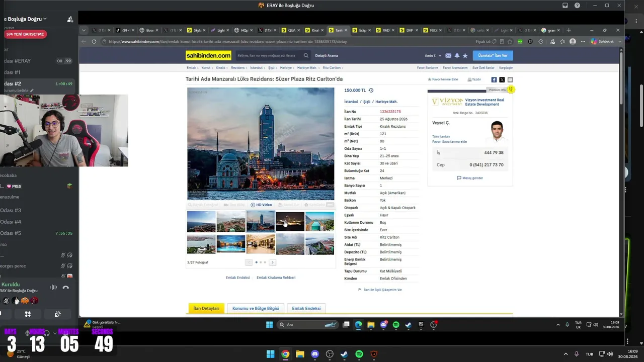Select the hotel lobby interior thumbnail
This screenshot has height=362, width=644.
(261, 244)
